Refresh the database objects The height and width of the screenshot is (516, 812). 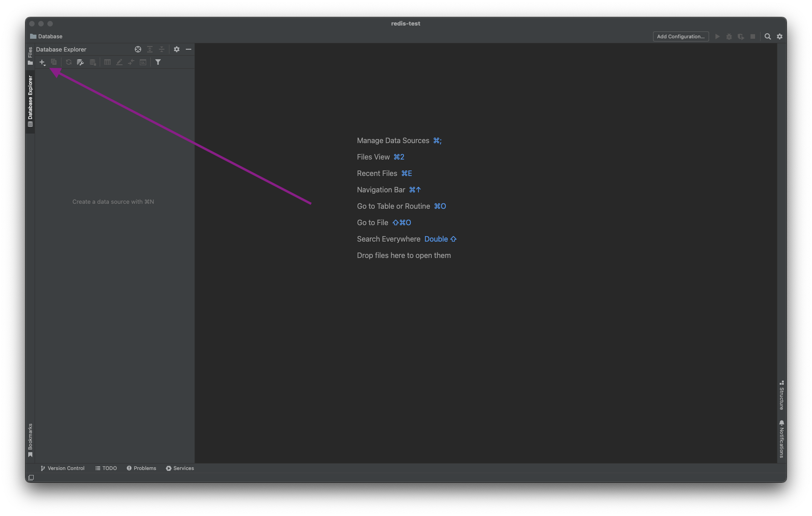coord(68,62)
